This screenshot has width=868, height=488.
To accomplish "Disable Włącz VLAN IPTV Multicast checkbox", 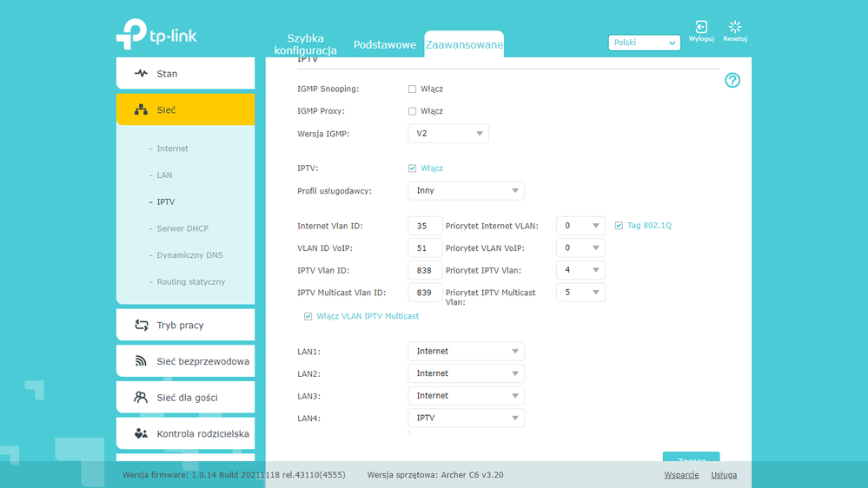I will pyautogui.click(x=308, y=317).
